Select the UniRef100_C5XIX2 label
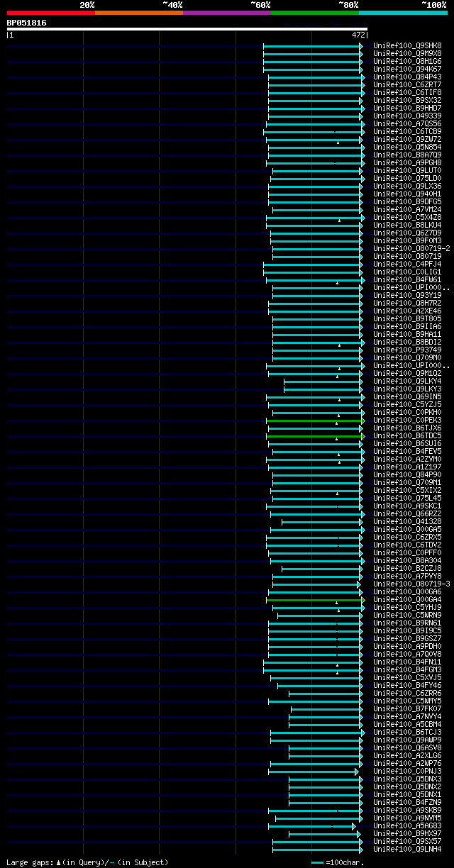The height and width of the screenshot is (868, 454). click(x=407, y=490)
